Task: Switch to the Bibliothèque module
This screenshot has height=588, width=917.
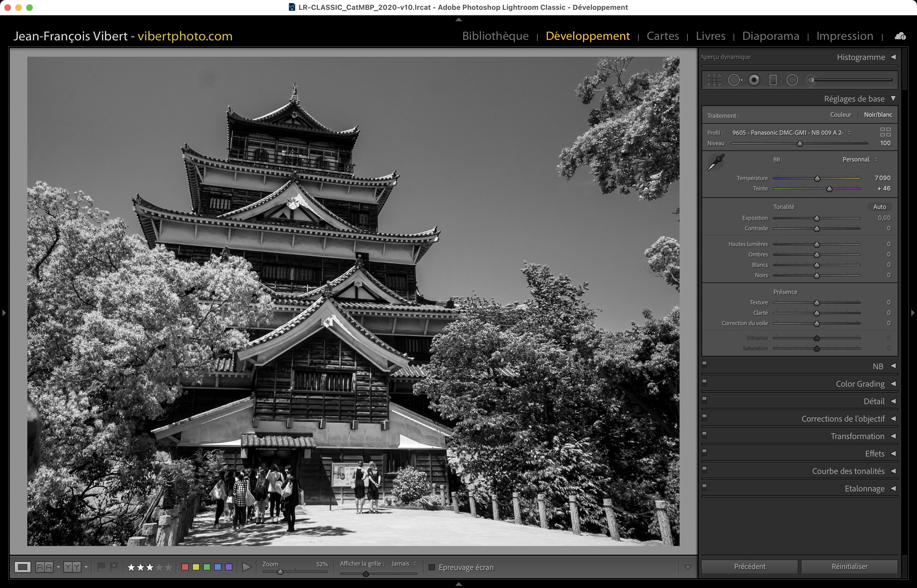Action: coord(495,36)
